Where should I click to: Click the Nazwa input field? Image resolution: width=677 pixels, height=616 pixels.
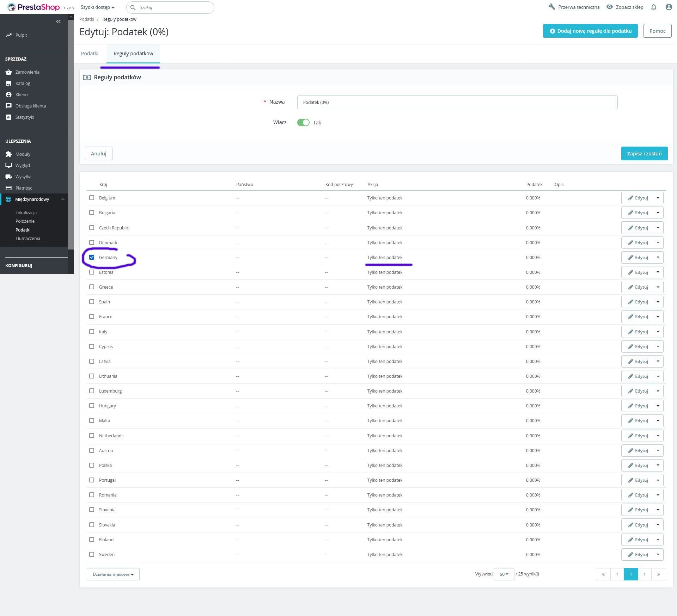pos(457,102)
